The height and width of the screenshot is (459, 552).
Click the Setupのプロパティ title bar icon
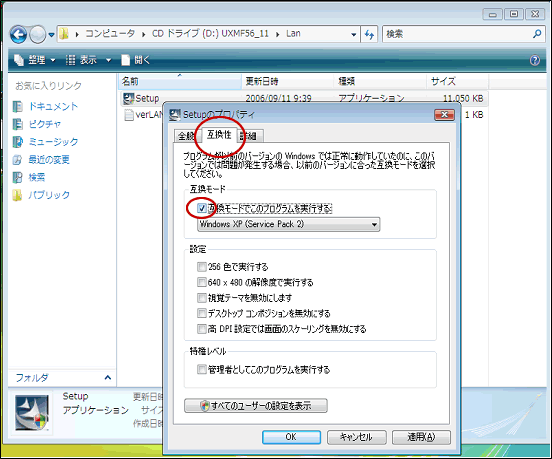click(175, 115)
